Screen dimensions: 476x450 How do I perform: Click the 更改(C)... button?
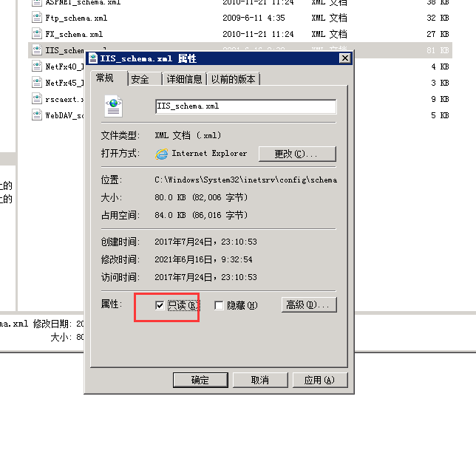(x=297, y=154)
